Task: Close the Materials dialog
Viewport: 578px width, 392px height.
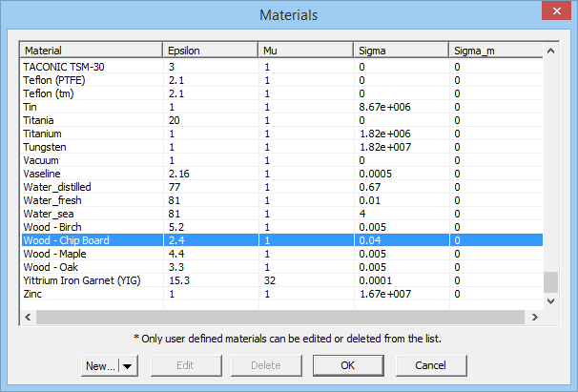Action: tap(549, 14)
